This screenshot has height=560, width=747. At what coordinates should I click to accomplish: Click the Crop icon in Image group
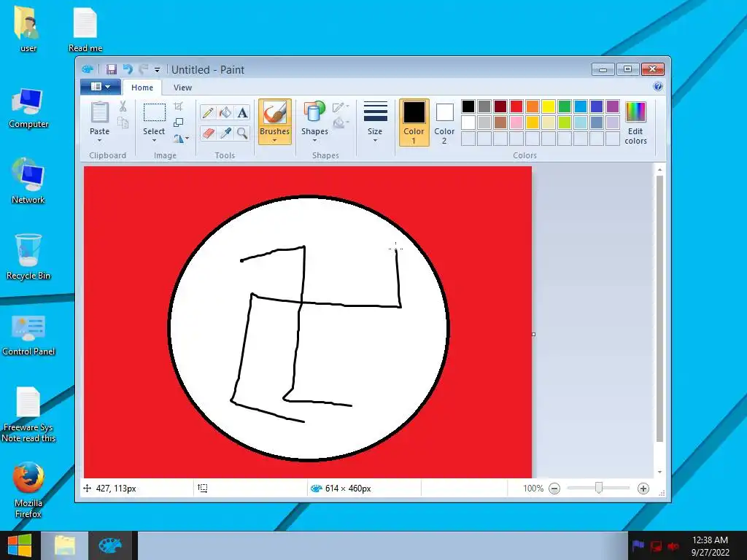tap(179, 106)
